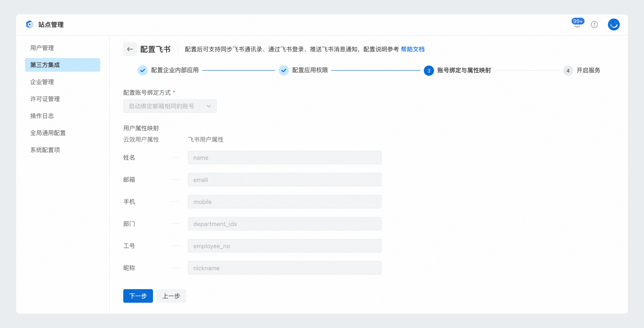Click step 4 circle 开启服务
The height and width of the screenshot is (328, 644).
click(568, 70)
